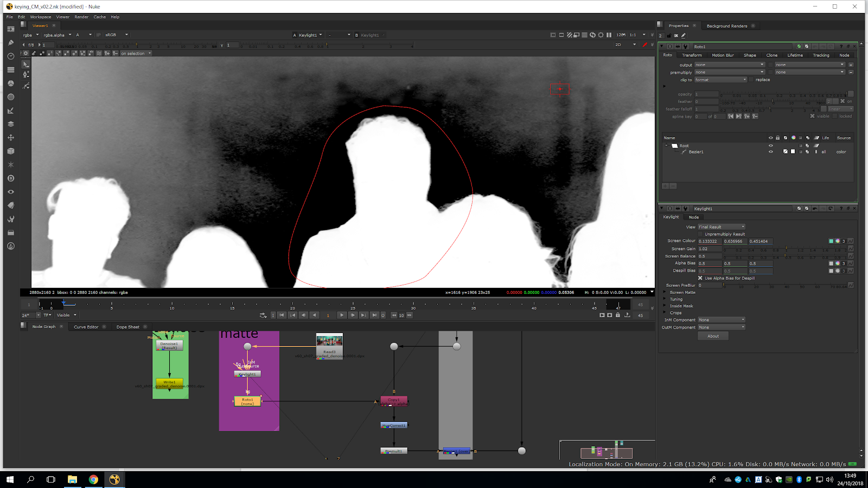Image resolution: width=868 pixels, height=488 pixels.
Task: Open the Screen Colour color wheel picker
Action: (x=837, y=241)
